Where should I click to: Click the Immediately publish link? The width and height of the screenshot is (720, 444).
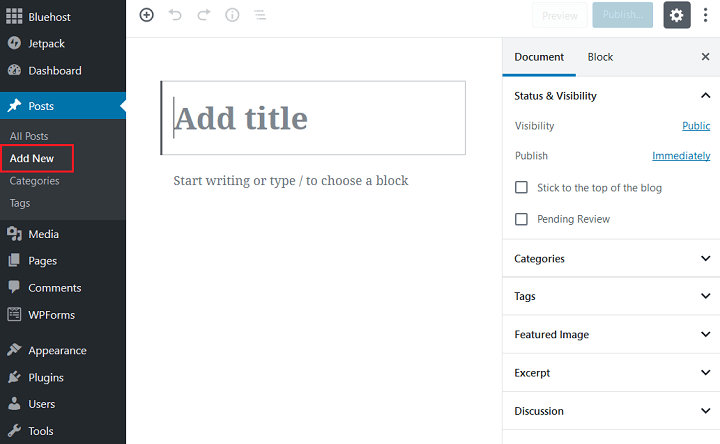point(681,156)
